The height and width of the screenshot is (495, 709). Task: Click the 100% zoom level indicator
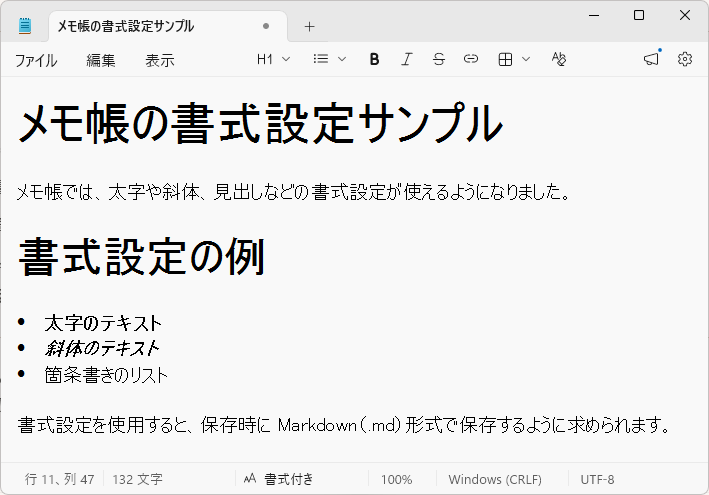pyautogui.click(x=397, y=480)
